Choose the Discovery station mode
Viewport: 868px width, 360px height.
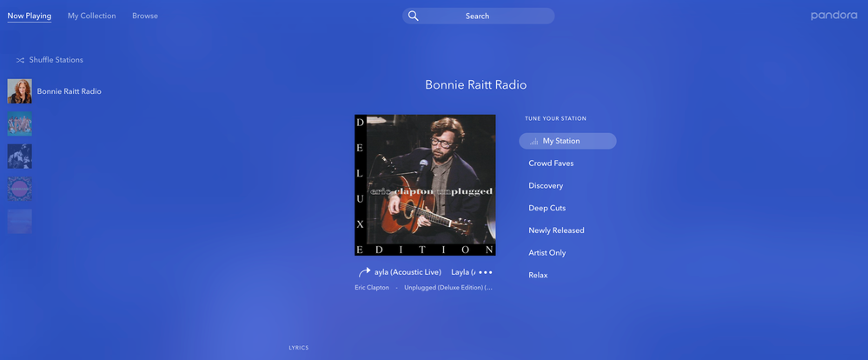(x=546, y=186)
